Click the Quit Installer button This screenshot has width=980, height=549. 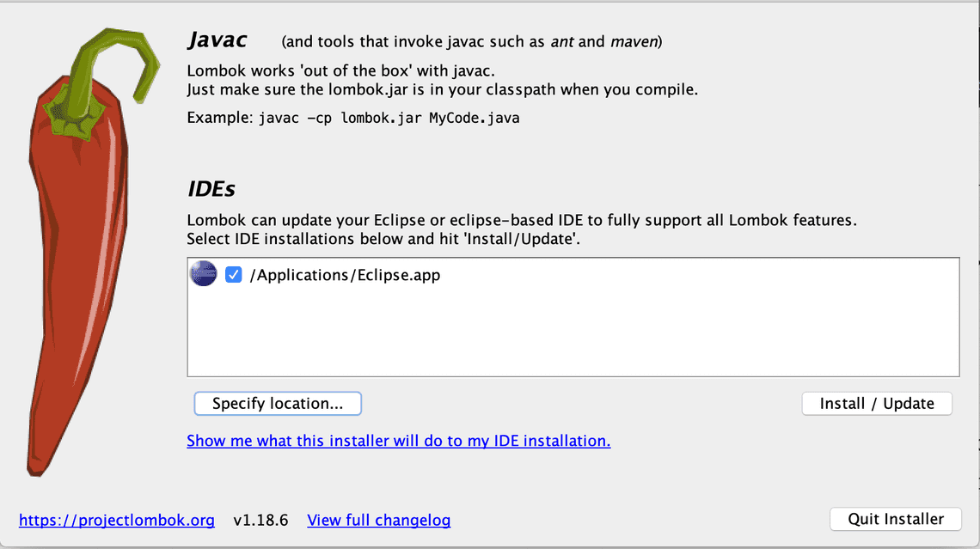pos(895,519)
